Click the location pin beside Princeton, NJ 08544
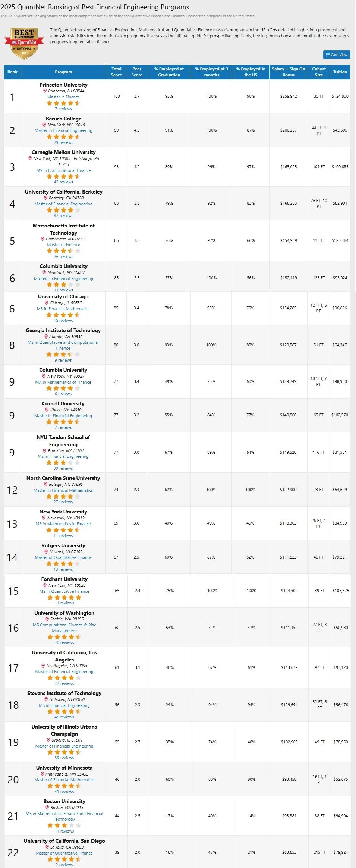 (45, 91)
